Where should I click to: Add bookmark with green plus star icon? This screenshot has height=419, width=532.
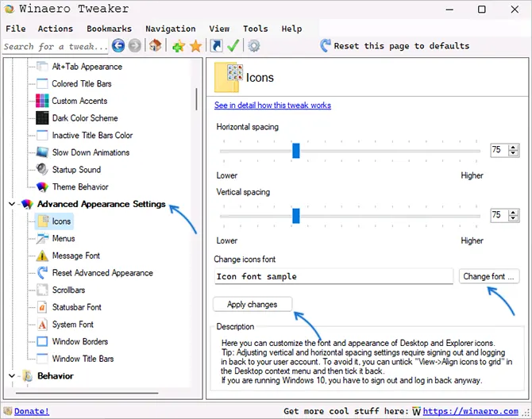pyautogui.click(x=179, y=46)
